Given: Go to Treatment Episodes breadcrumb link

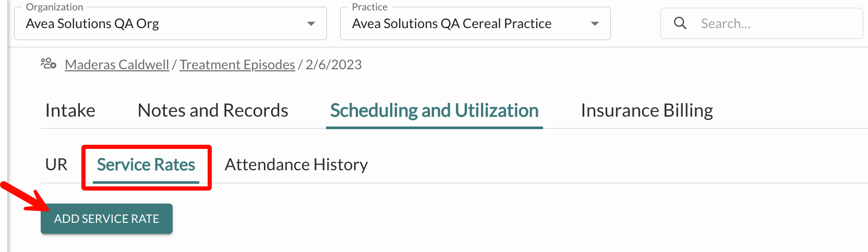Looking at the screenshot, I should point(237,65).
